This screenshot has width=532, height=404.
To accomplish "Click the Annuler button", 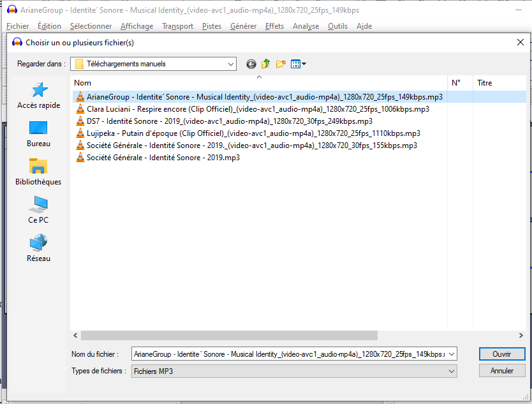I will point(502,371).
